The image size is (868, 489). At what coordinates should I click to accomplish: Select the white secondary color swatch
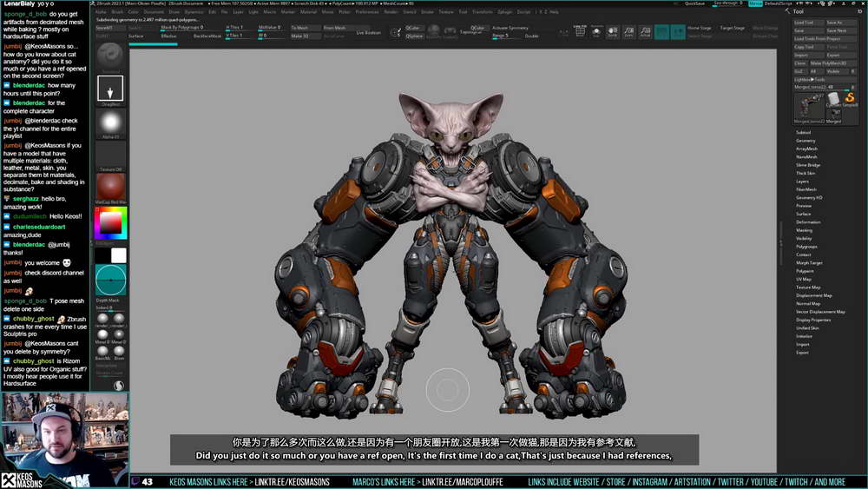point(118,255)
